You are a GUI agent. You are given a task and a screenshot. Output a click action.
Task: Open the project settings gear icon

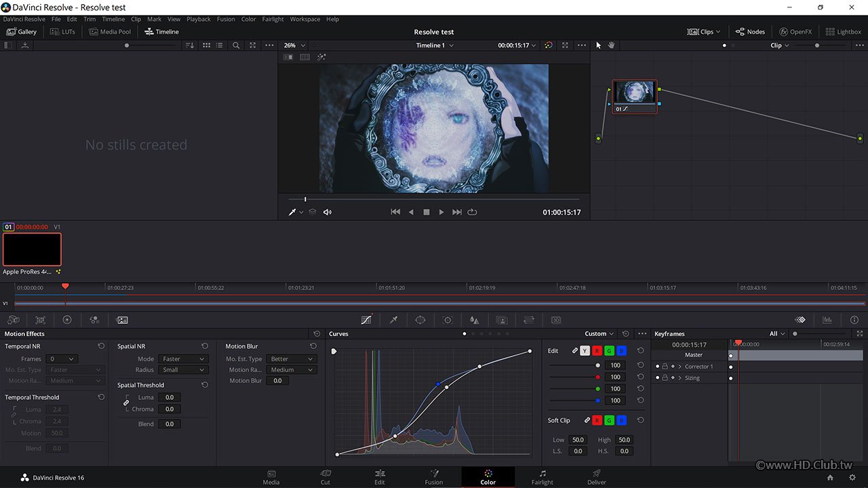coord(852,477)
